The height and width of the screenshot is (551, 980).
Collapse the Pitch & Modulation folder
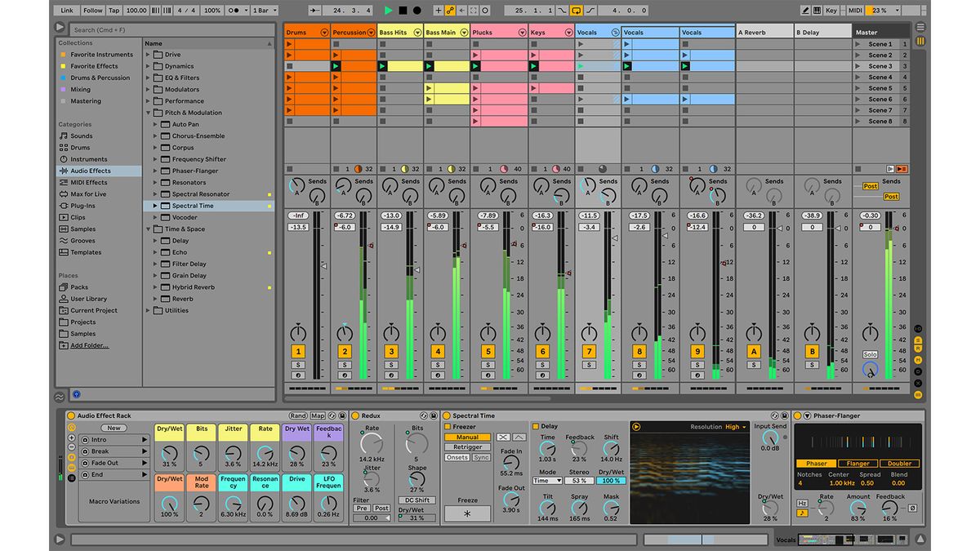pyautogui.click(x=149, y=112)
